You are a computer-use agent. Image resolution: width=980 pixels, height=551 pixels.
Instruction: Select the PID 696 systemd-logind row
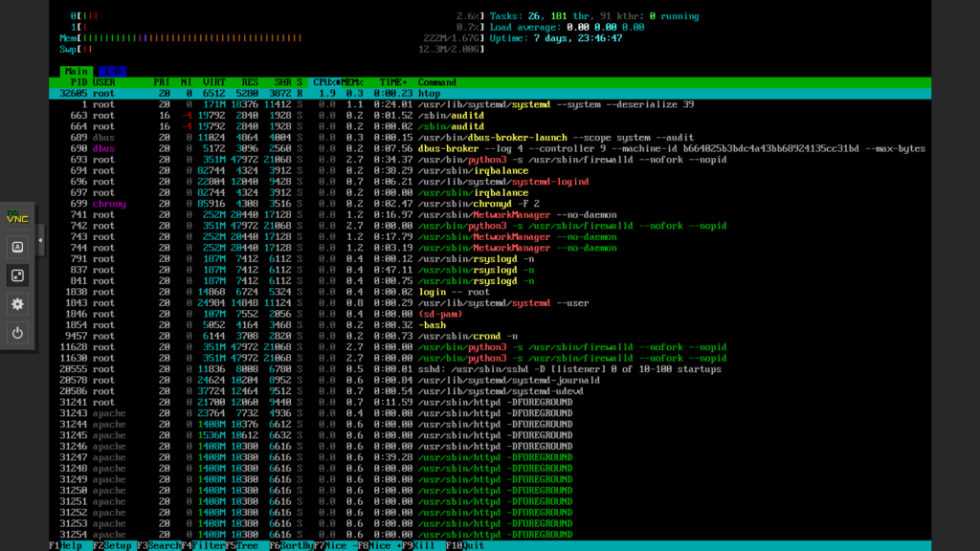coord(490,182)
